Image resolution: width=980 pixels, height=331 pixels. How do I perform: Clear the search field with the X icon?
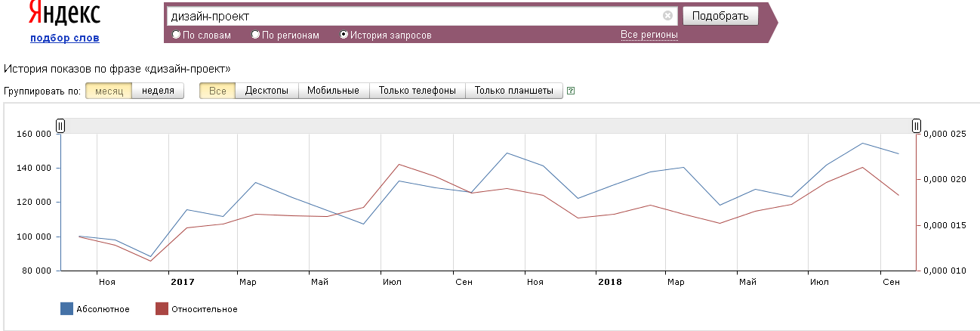[667, 16]
